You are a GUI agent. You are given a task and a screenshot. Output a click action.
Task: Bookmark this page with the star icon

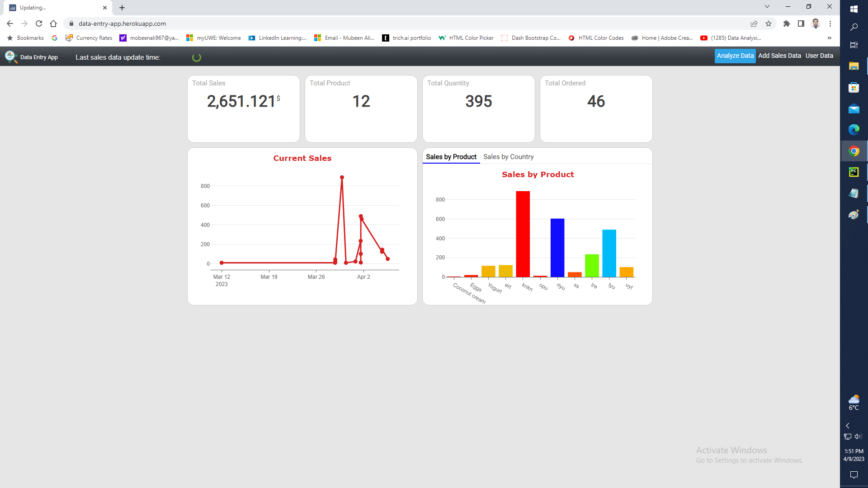pos(769,23)
